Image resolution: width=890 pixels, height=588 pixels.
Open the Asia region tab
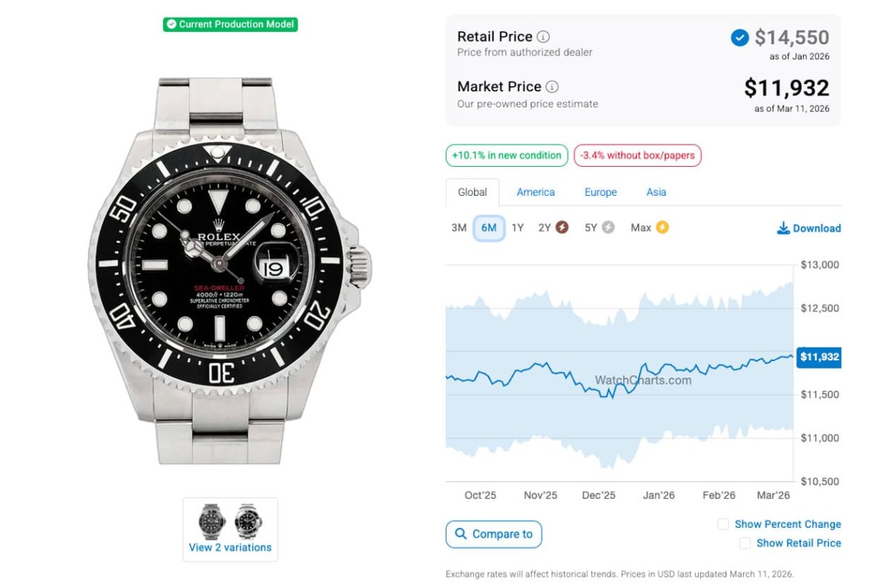[x=656, y=192]
